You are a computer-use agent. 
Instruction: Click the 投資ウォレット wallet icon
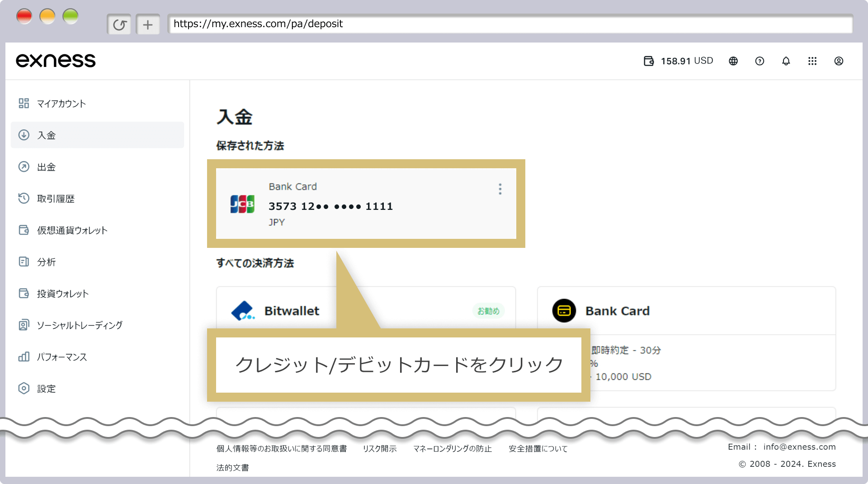(24, 293)
